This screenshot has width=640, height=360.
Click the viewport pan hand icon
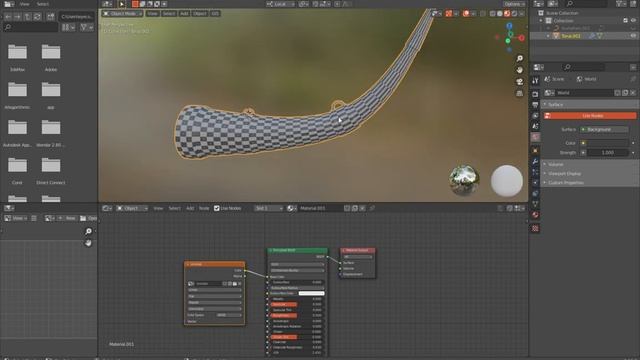[519, 70]
